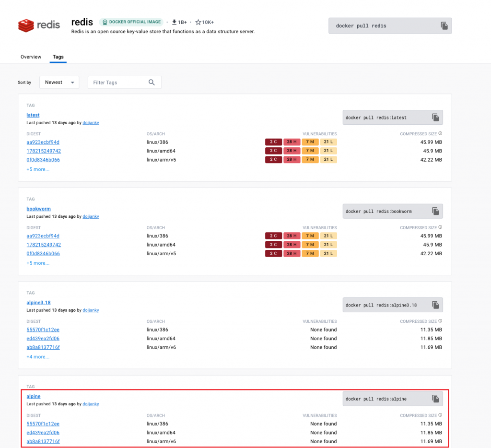Image resolution: width=491 pixels, height=448 pixels.
Task: Click the redis repository title
Action: [x=82, y=22]
